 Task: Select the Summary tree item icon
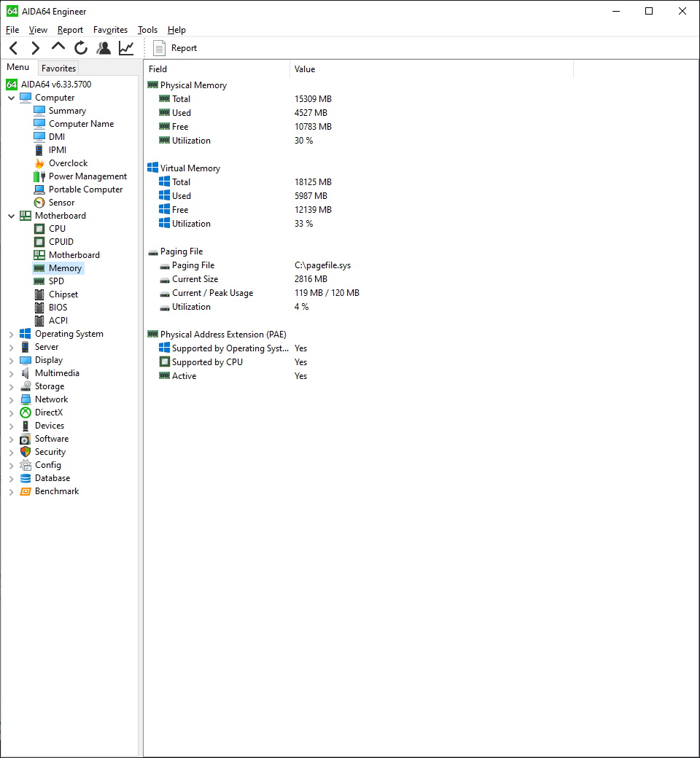[39, 111]
